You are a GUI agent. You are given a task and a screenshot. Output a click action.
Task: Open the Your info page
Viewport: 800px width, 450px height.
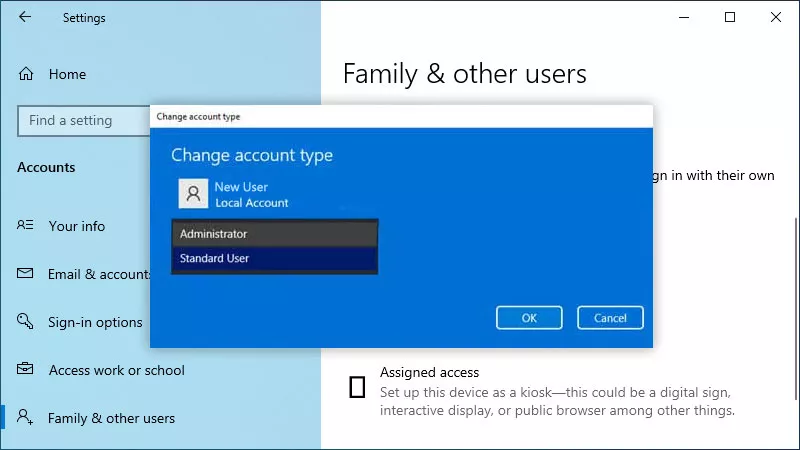[x=77, y=226]
